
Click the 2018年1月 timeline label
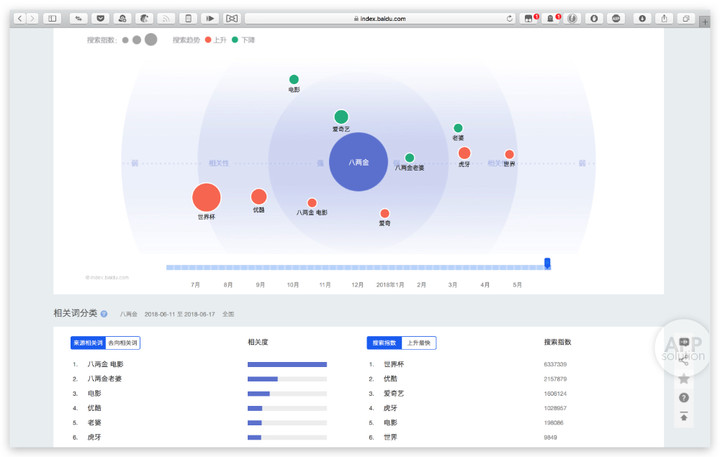pos(390,285)
